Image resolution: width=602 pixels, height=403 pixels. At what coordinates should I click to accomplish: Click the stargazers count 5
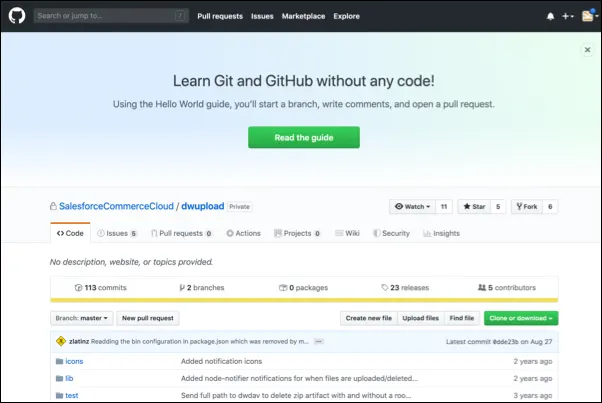point(498,206)
